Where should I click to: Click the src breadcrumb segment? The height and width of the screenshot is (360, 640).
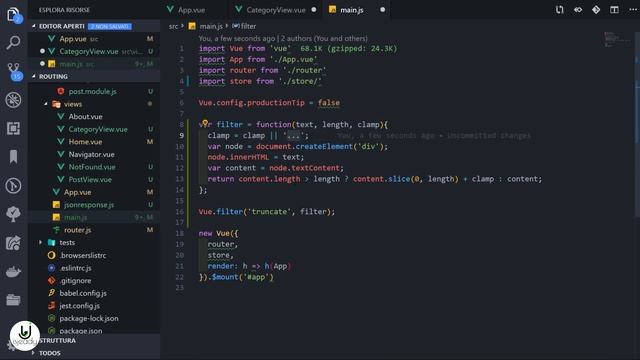173,26
